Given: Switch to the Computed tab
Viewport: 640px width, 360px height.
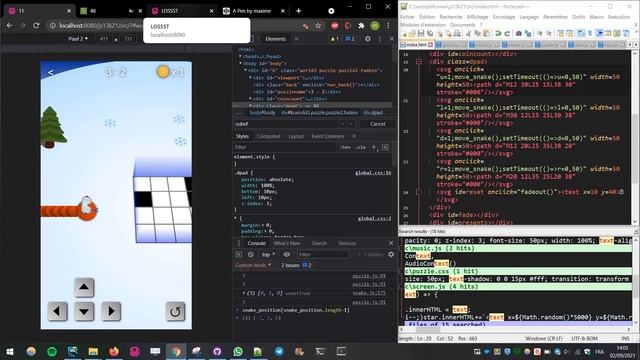Looking at the screenshot, I should 269,136.
